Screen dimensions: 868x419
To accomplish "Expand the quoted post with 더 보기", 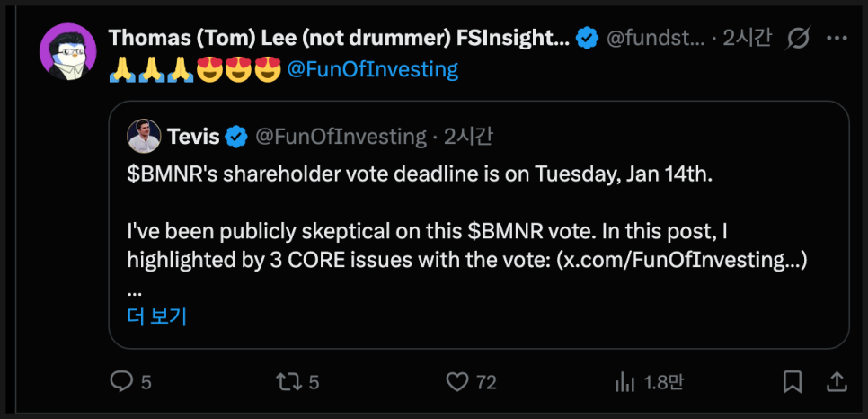I will click(157, 316).
